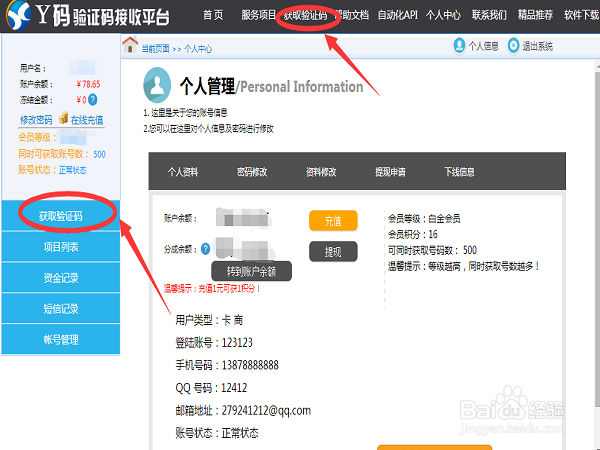Click the 邮箱地址 279241212@qq.com line
This screenshot has width=600, height=450.
tap(243, 411)
